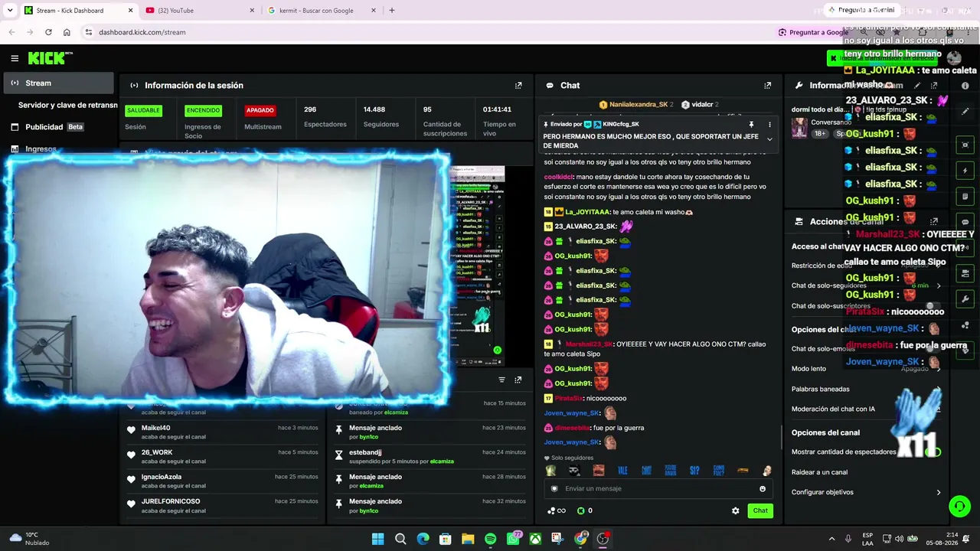The width and height of the screenshot is (980, 551).
Task: Unpin the pinned chat message
Action: pos(751,125)
